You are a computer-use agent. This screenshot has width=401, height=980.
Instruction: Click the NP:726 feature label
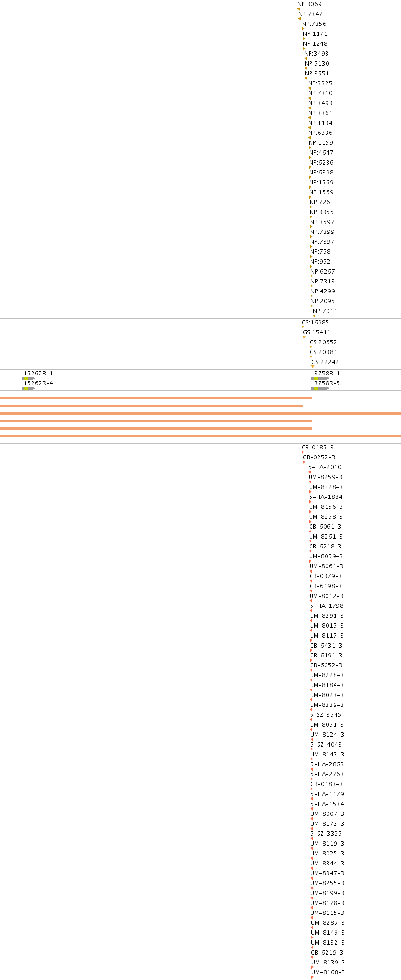pyautogui.click(x=320, y=202)
